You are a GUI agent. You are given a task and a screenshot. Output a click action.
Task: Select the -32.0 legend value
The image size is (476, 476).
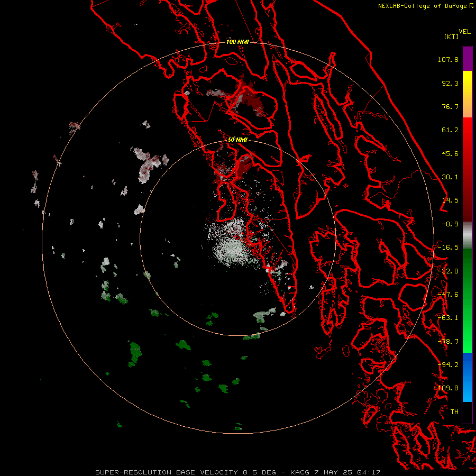coord(448,271)
